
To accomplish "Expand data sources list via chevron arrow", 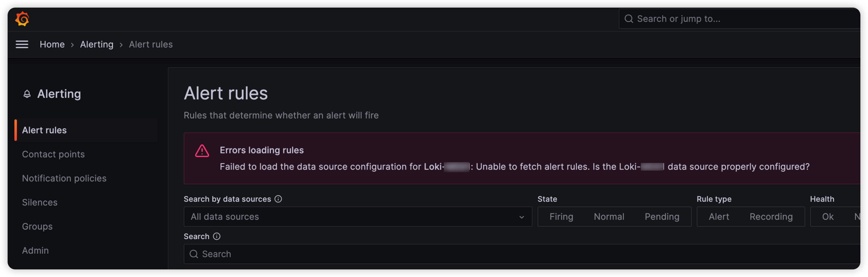I will coord(521,217).
